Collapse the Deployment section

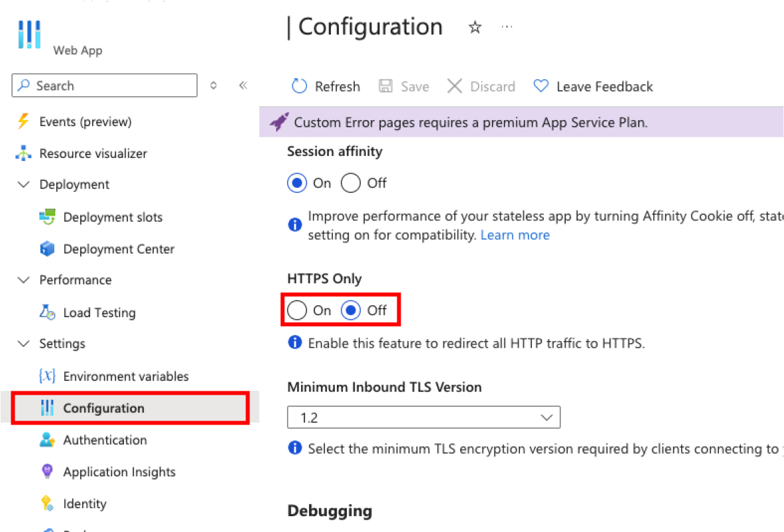point(24,184)
